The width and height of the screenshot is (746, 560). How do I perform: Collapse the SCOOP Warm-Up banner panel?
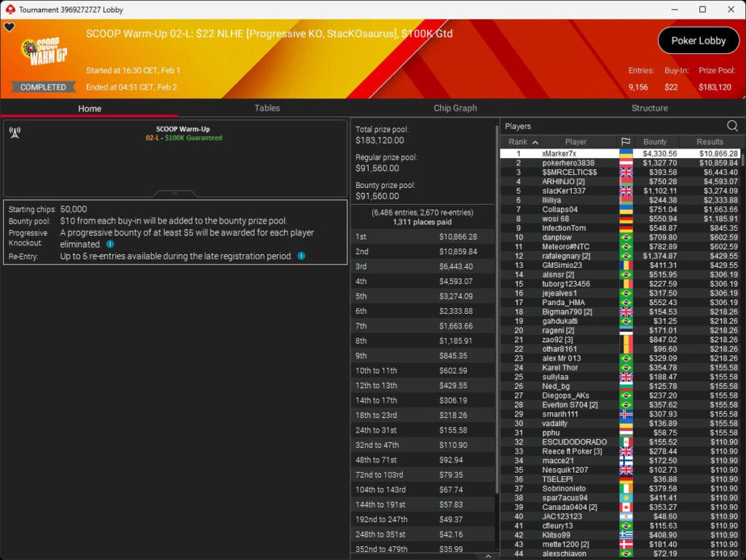click(x=175, y=194)
